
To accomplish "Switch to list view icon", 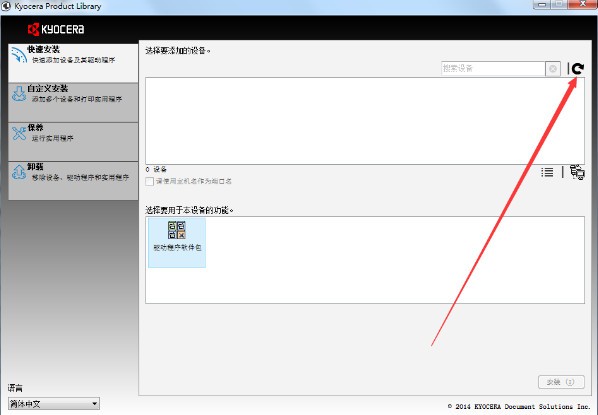I will [547, 172].
